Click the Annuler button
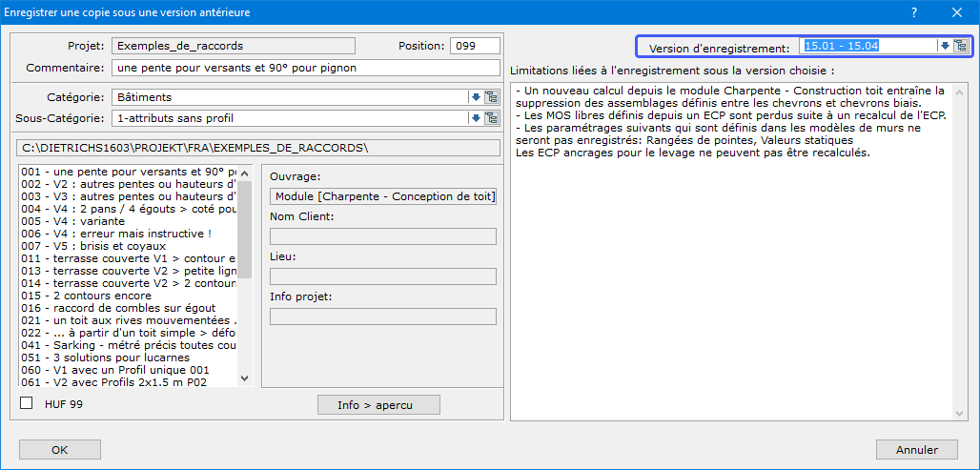The width and height of the screenshot is (980, 470). pos(916,450)
